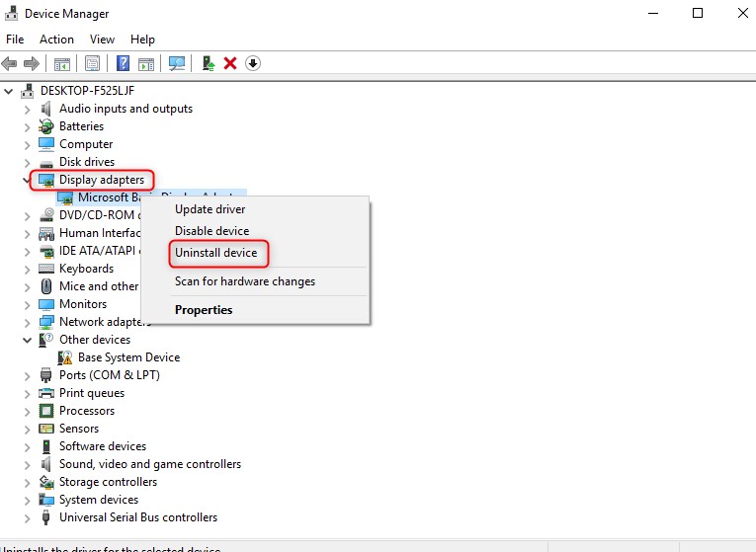Viewport: 756px width, 552px height.
Task: Select the Base System Device entry
Action: click(128, 357)
